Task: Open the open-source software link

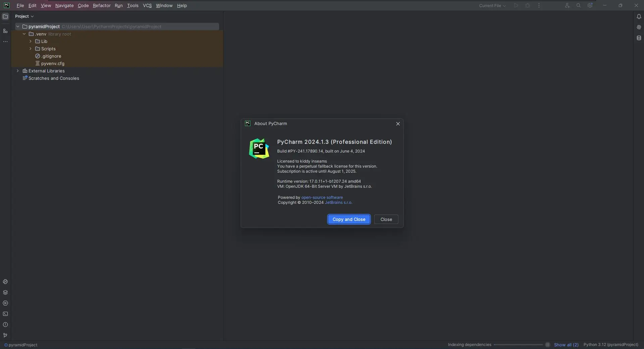Action: (322, 197)
